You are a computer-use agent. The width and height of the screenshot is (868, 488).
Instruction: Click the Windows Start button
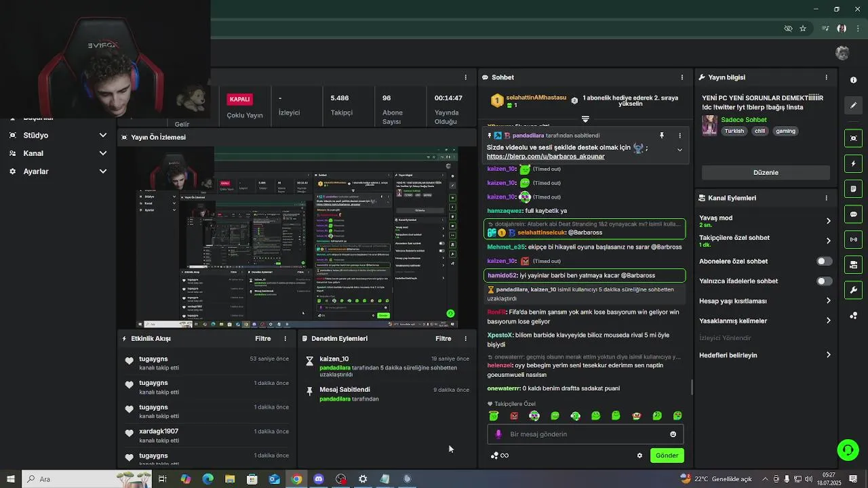[10, 479]
